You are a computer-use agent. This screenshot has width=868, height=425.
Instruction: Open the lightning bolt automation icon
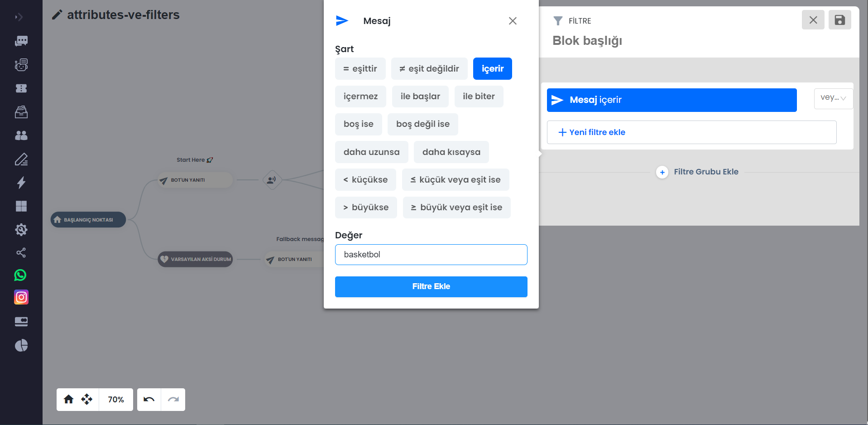pyautogui.click(x=21, y=183)
